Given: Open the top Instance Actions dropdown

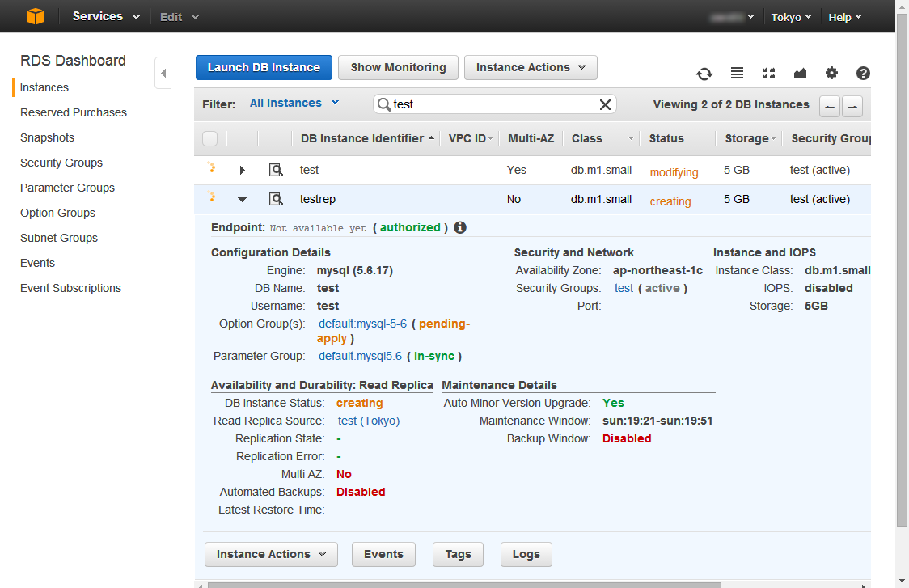Looking at the screenshot, I should pyautogui.click(x=531, y=67).
